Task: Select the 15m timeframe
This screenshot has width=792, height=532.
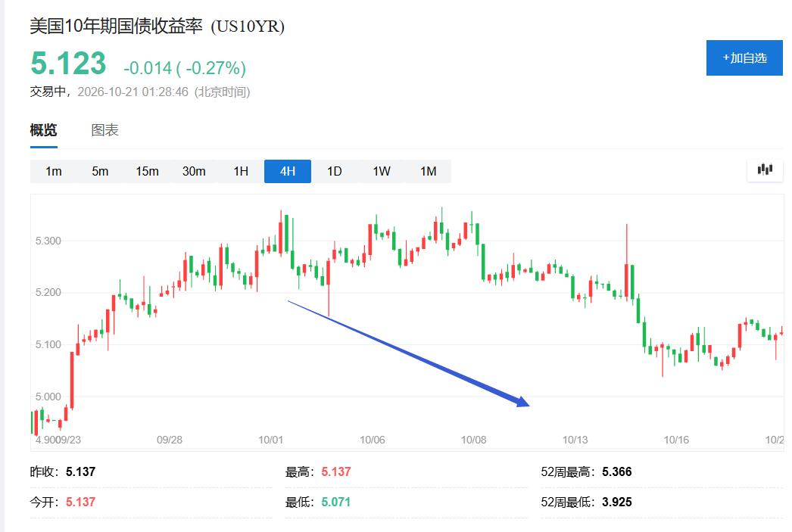Action: point(147,172)
